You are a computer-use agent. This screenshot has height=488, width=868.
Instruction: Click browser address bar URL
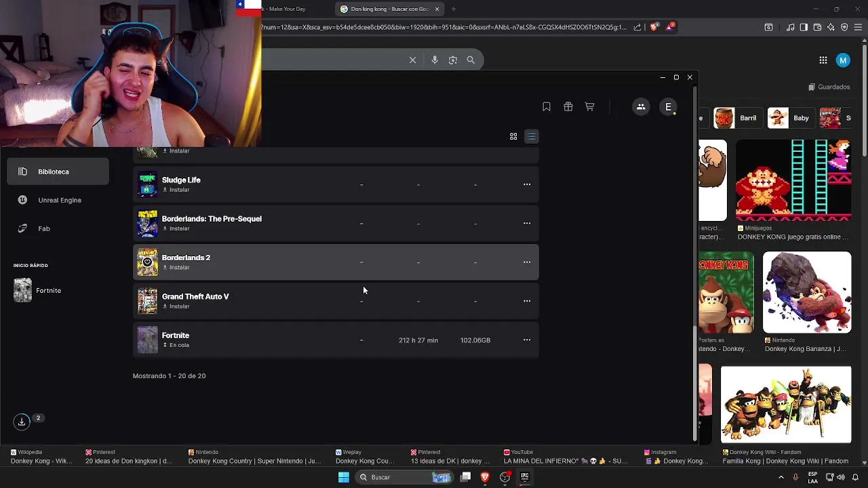coord(444,27)
